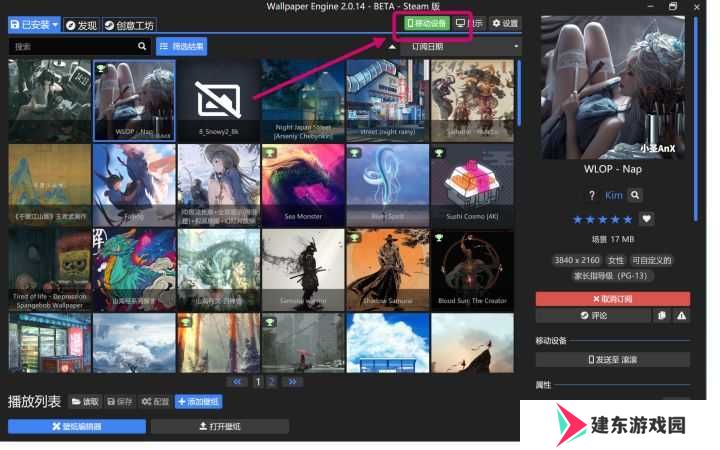720x450 pixels.
Task: Select the convenience store storefront wallpaper
Action: (x=50, y=343)
